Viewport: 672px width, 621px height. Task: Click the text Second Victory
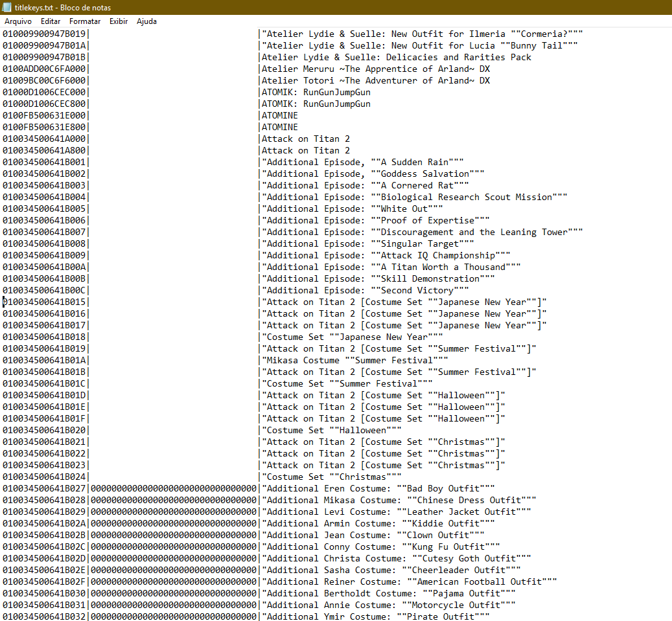pyautogui.click(x=417, y=290)
